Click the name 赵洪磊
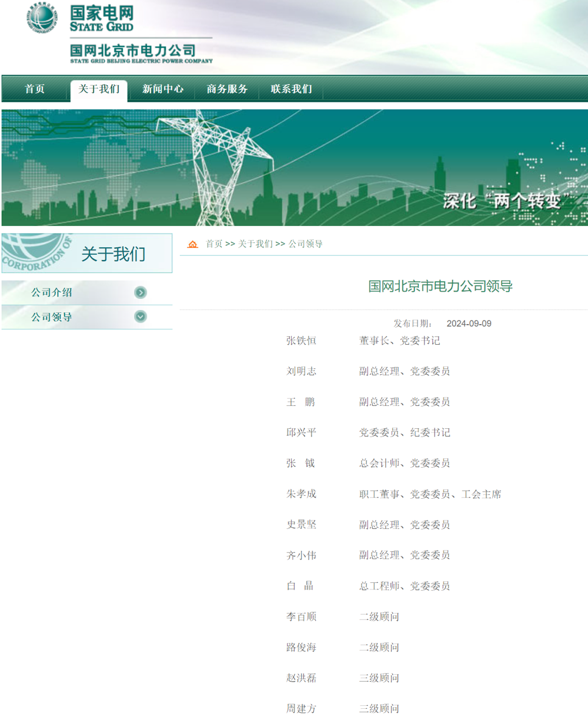 tap(301, 678)
